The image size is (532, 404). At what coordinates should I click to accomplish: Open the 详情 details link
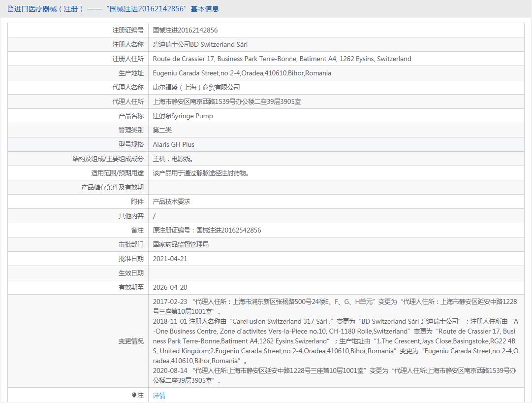point(159,396)
